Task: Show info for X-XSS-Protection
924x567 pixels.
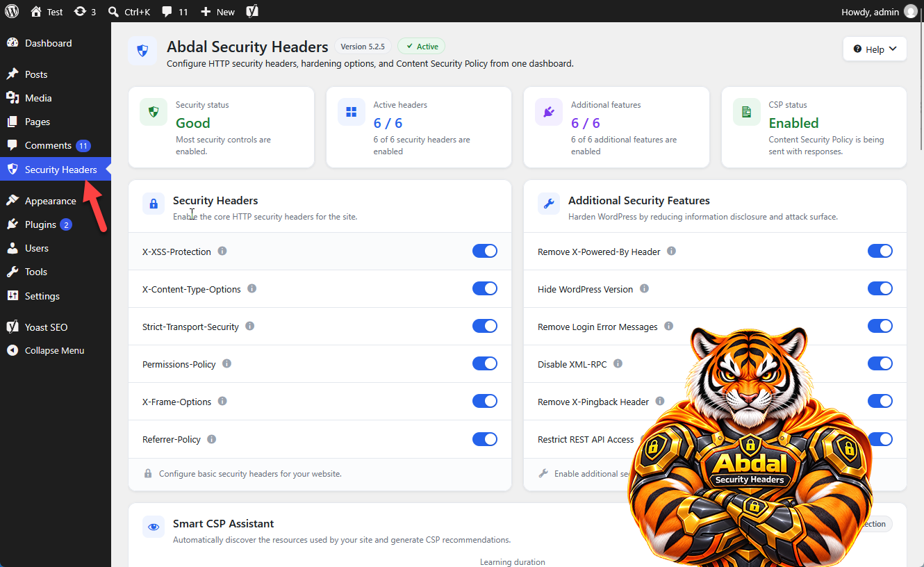Action: [222, 251]
